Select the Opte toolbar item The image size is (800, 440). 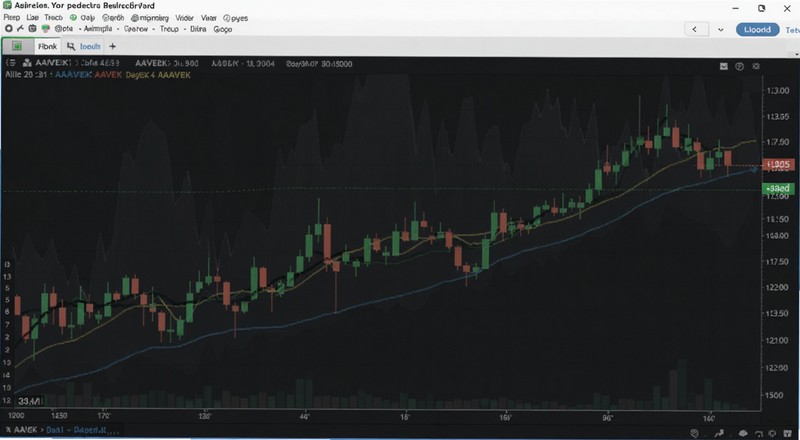point(64,29)
